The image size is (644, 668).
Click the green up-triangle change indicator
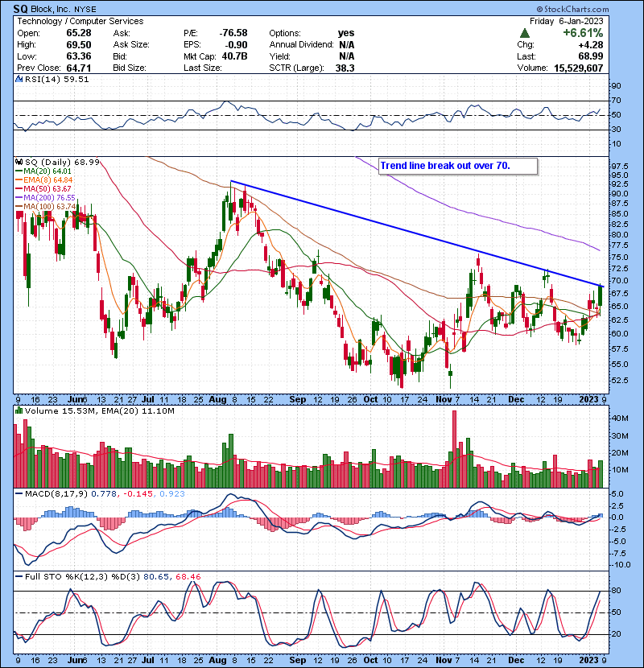coord(525,33)
